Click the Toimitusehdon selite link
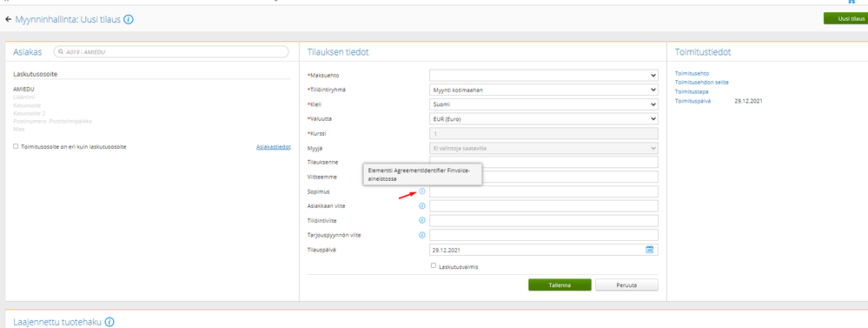Screen dimensions: 868x328 [701, 82]
